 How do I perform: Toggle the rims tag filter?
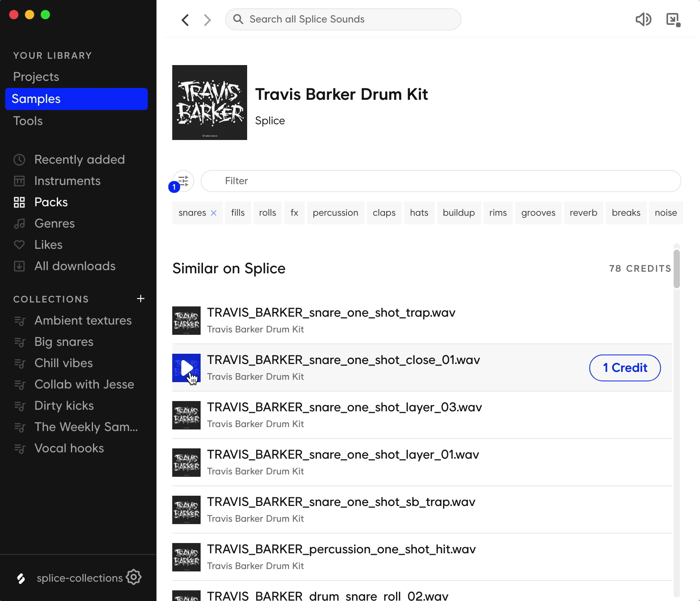coord(498,213)
